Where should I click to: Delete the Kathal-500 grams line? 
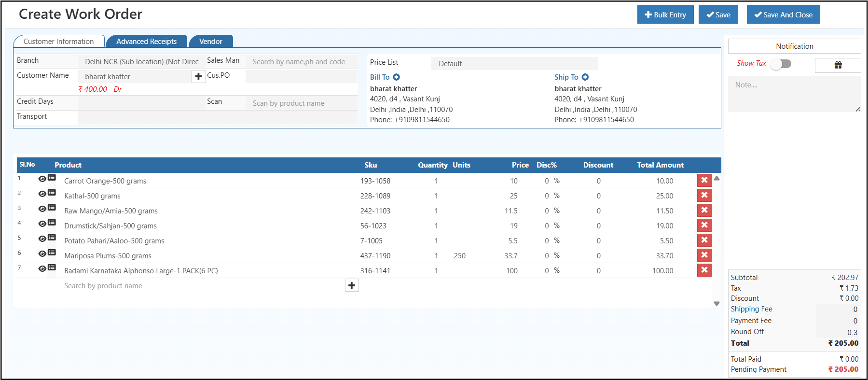pos(704,195)
